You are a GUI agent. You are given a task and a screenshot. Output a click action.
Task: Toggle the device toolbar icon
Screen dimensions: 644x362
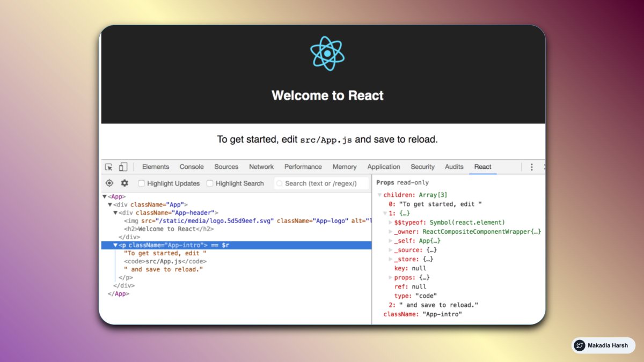(x=123, y=167)
